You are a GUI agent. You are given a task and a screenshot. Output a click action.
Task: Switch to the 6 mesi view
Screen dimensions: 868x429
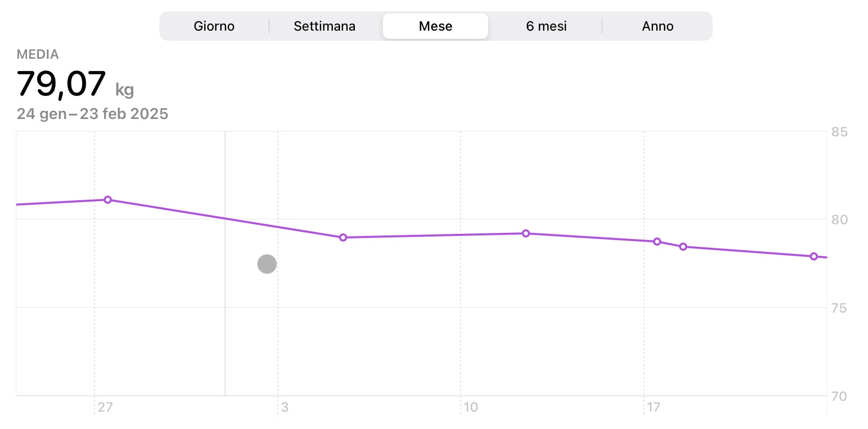coord(546,26)
